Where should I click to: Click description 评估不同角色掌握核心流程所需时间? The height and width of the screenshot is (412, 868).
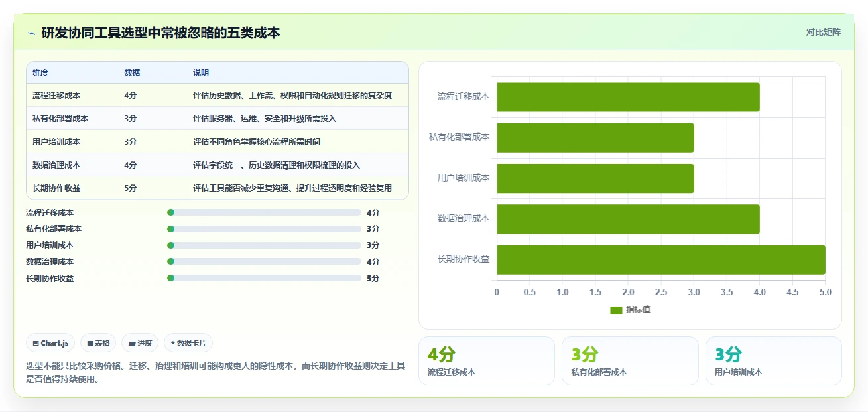[257, 142]
